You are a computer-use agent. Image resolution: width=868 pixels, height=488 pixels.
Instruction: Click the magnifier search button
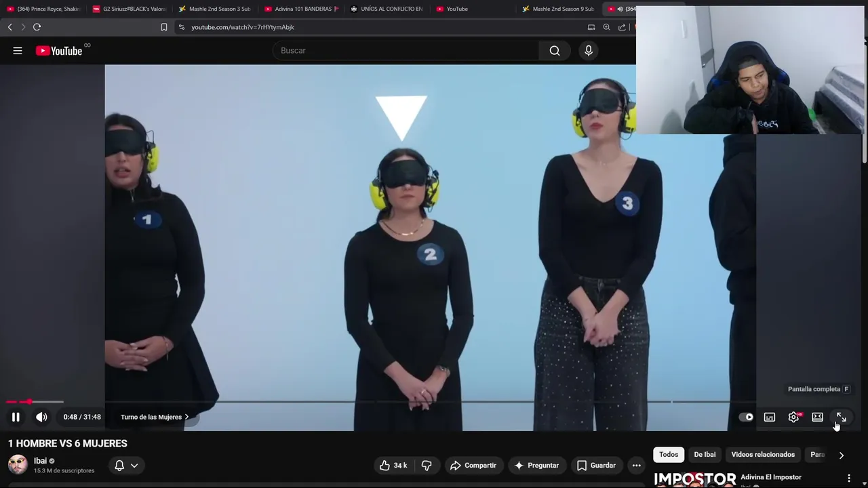coord(555,51)
